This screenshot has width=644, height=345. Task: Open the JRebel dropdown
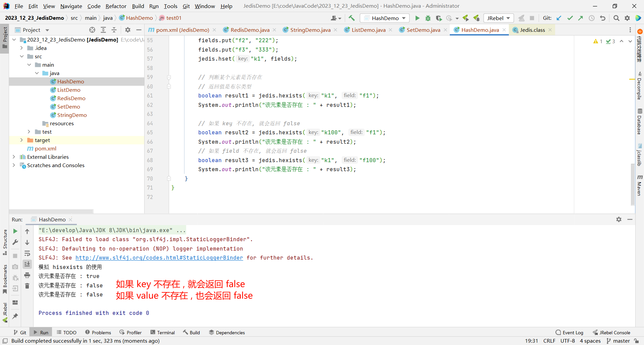[x=499, y=18]
